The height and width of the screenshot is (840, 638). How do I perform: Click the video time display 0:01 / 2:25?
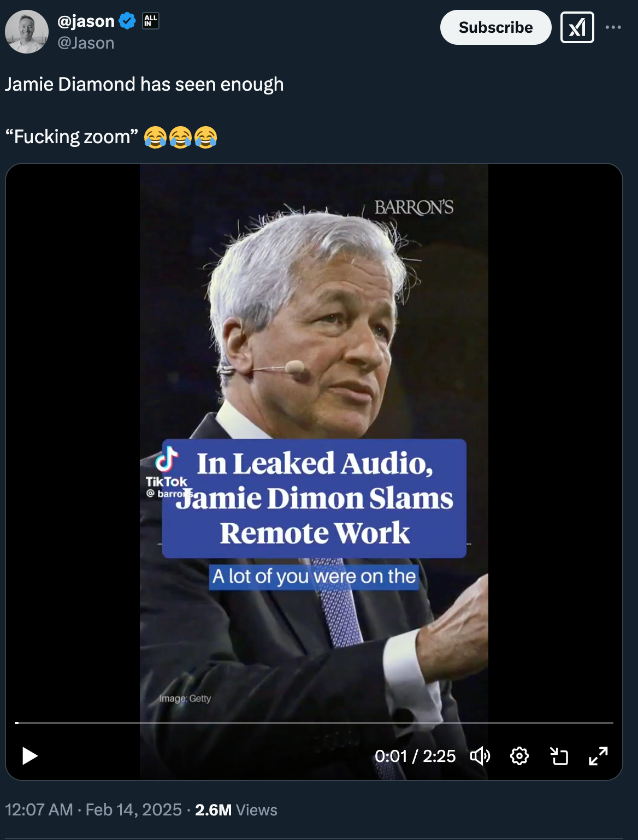(415, 756)
